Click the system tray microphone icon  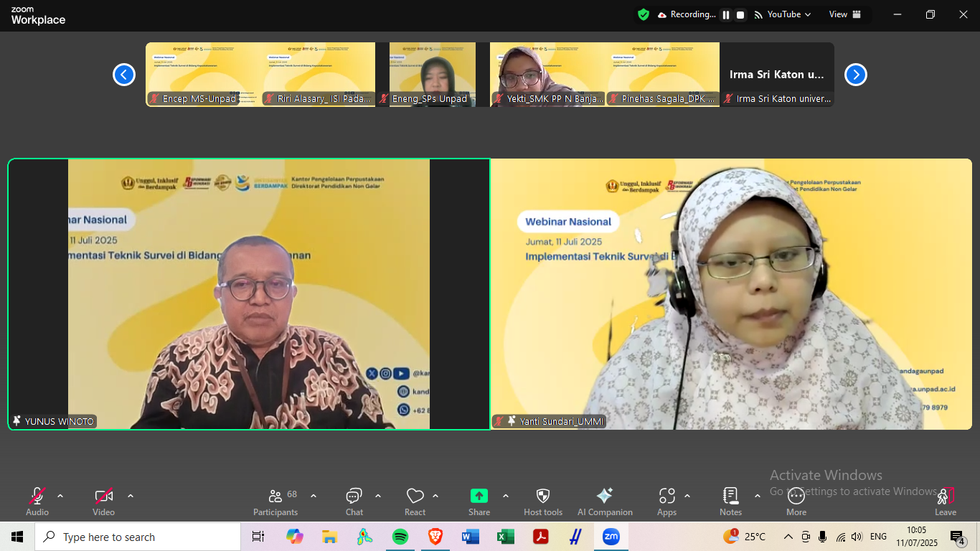[822, 537]
